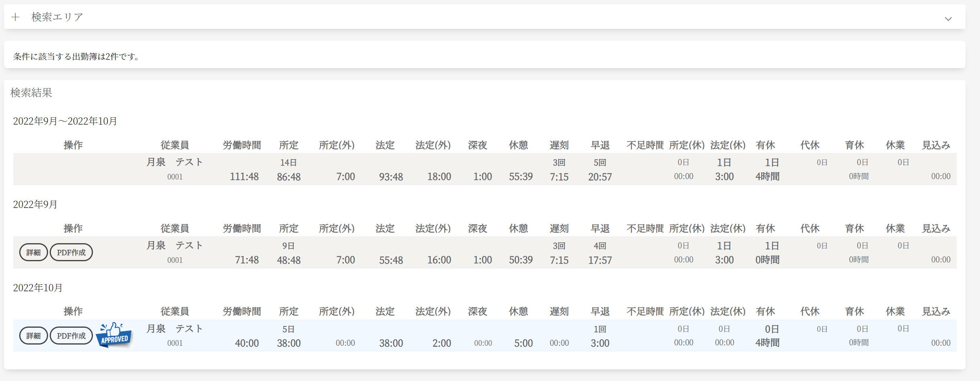Screen dimensions: 980x381
Task: Click the 2022年9月〜2022年10月 period heading
Action: coord(65,121)
